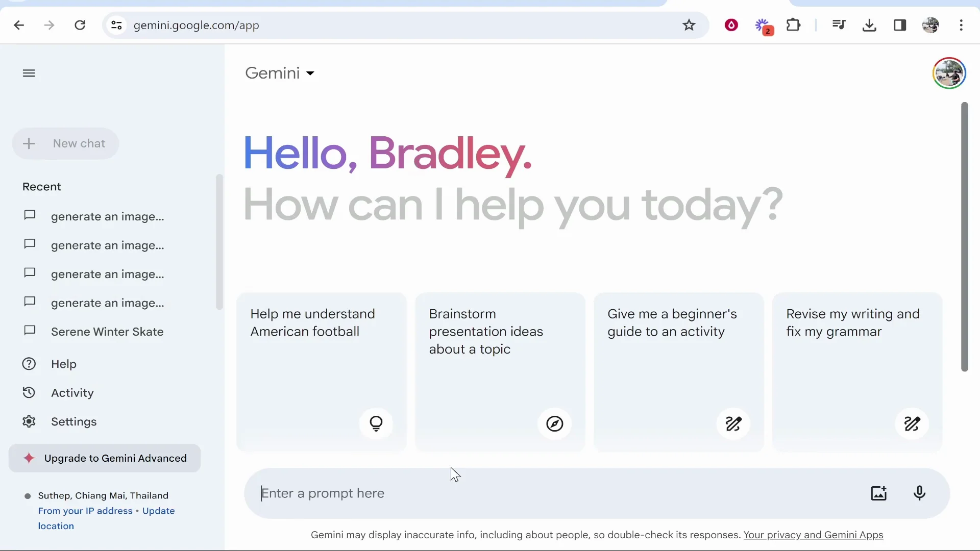Open your Google account profile avatar

pos(949,73)
